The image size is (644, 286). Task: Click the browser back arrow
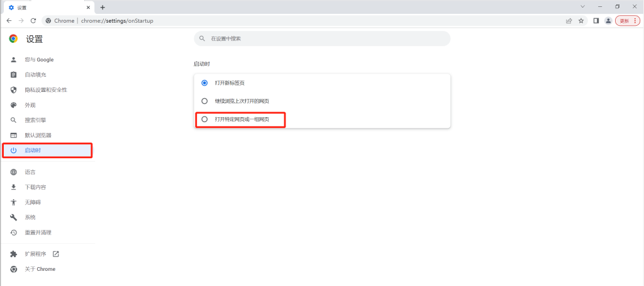click(9, 21)
